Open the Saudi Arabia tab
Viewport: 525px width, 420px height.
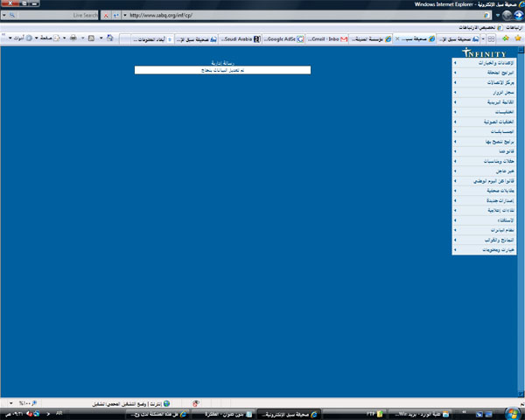coord(241,39)
